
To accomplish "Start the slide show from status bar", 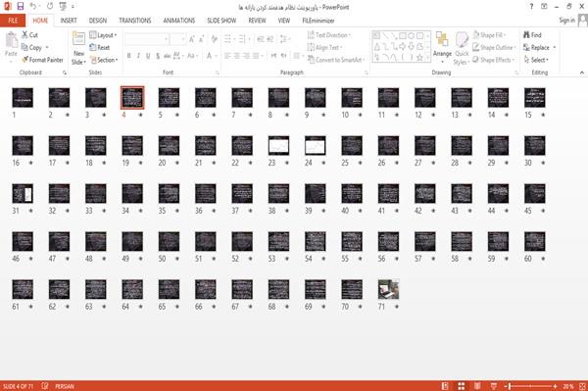I will point(494,386).
